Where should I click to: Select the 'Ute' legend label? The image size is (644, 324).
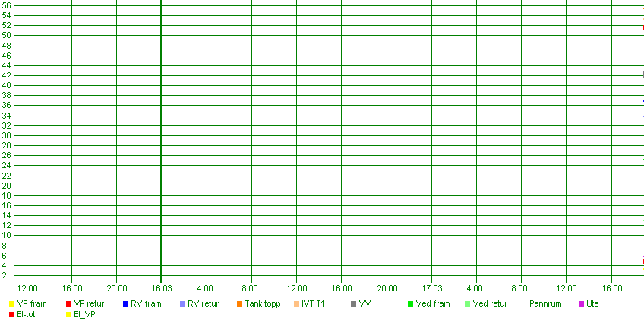tap(592, 304)
